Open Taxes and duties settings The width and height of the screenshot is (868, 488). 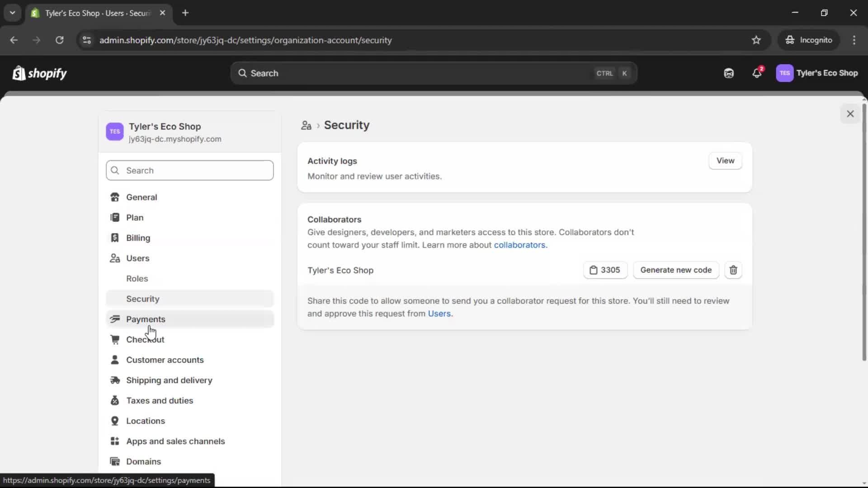tap(160, 400)
